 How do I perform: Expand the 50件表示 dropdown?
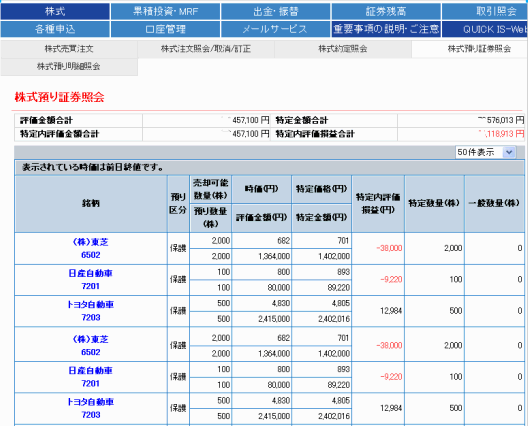485,152
